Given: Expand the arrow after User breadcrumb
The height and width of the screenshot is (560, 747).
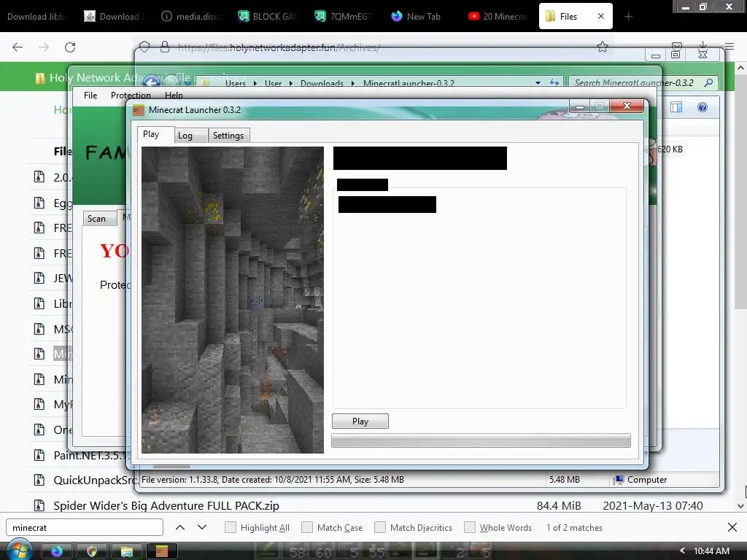Looking at the screenshot, I should click(x=290, y=83).
